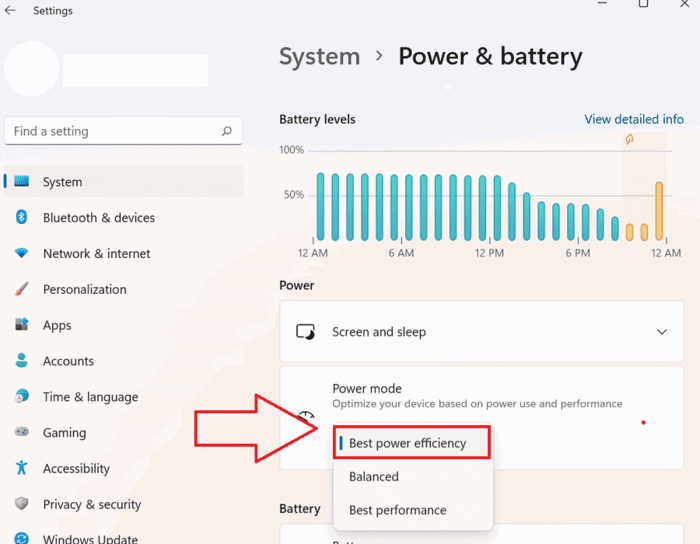Click the Bluetooth icon in sidebar

[21, 217]
